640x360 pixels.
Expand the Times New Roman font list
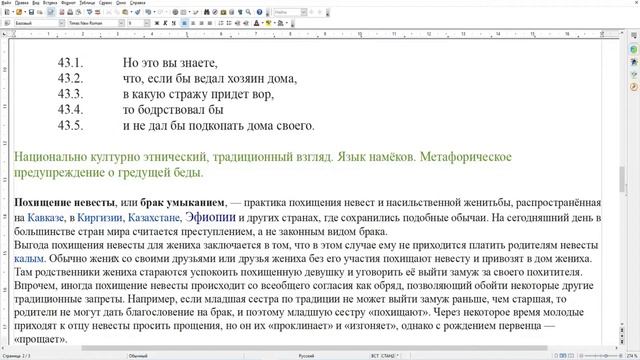tap(121, 23)
